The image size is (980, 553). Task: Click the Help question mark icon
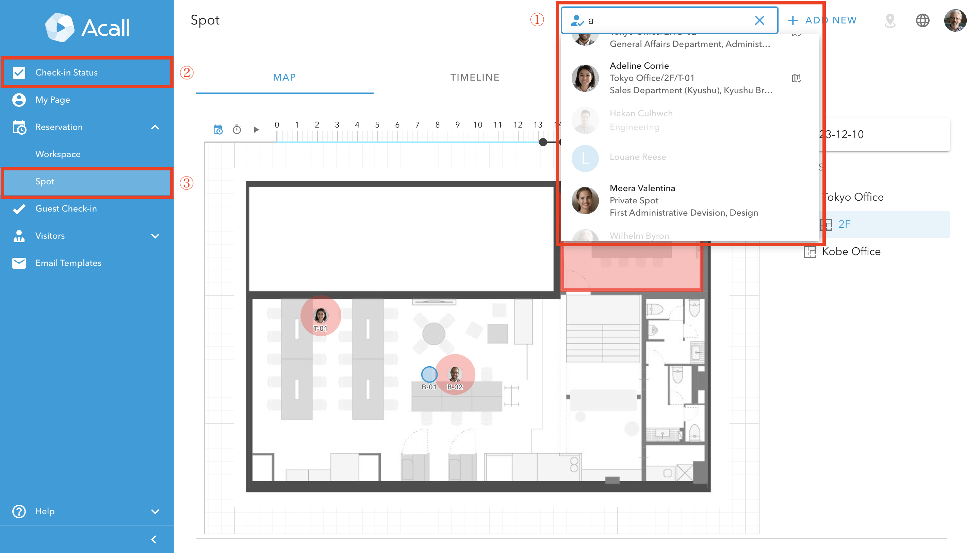click(19, 511)
